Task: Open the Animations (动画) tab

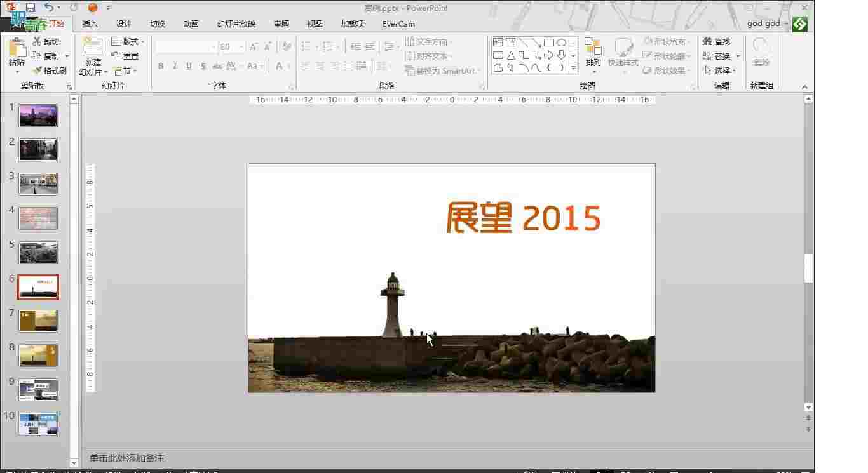Action: click(191, 23)
